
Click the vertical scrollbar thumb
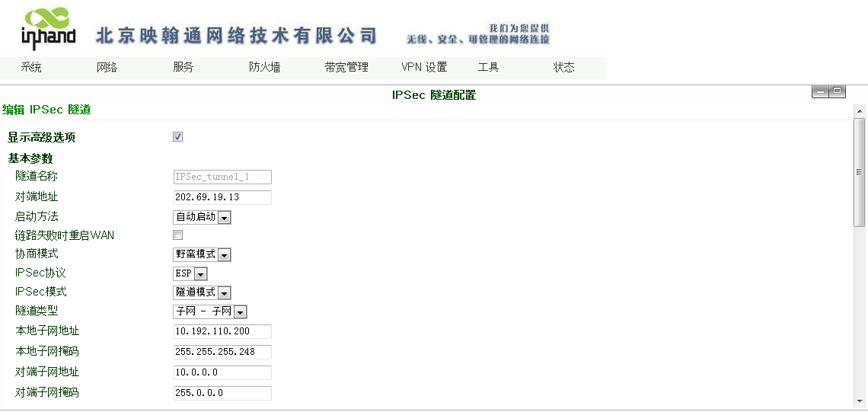[x=859, y=172]
